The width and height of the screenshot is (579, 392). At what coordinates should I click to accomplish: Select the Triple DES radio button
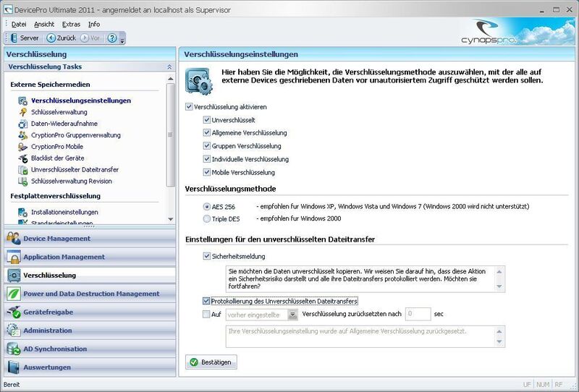point(207,219)
